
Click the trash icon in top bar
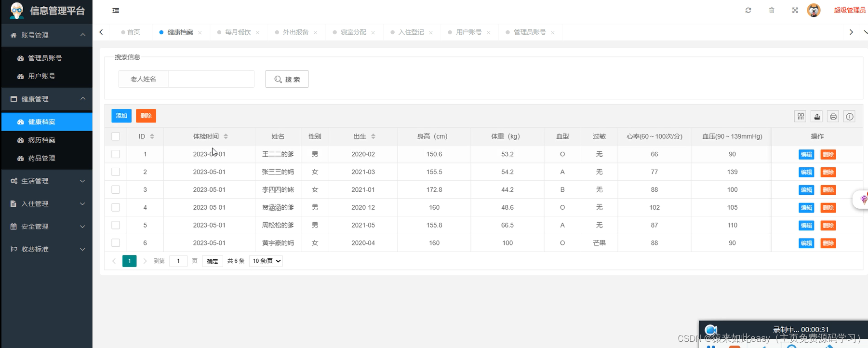[x=772, y=10]
